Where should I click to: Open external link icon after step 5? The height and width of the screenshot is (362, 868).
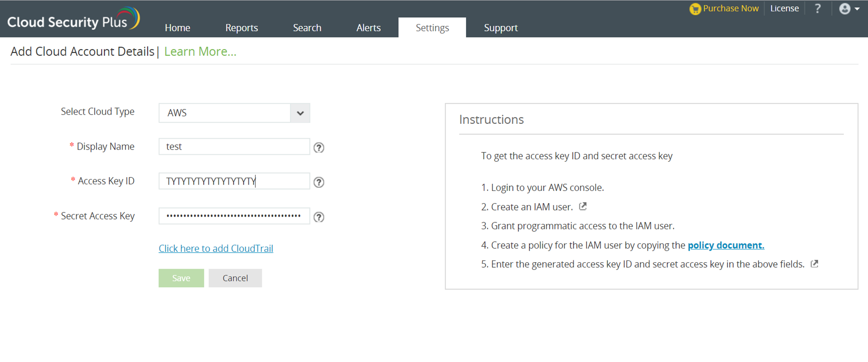tap(815, 264)
